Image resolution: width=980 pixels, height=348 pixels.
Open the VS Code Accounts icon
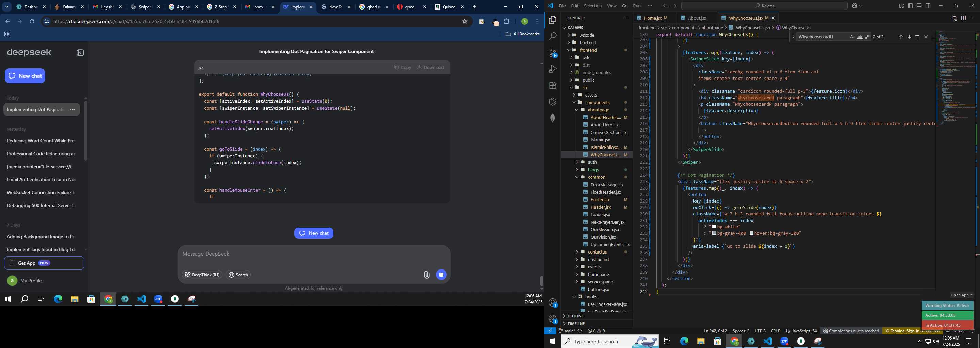[x=552, y=303]
